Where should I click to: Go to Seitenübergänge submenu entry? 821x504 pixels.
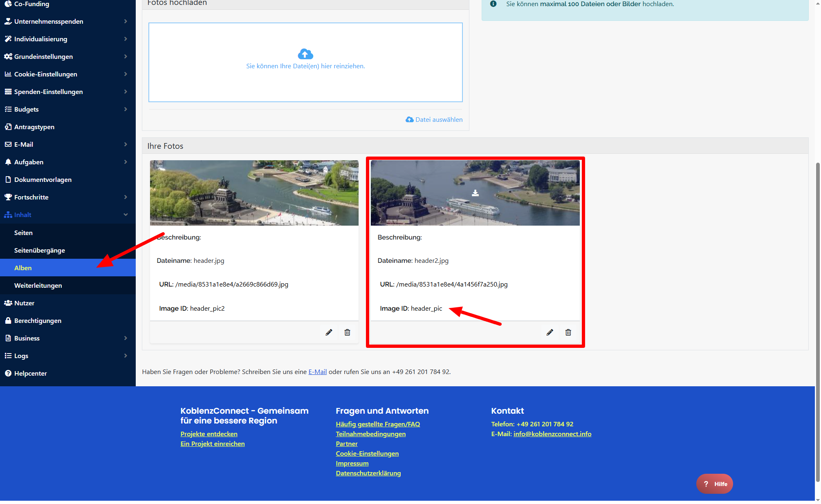point(40,250)
